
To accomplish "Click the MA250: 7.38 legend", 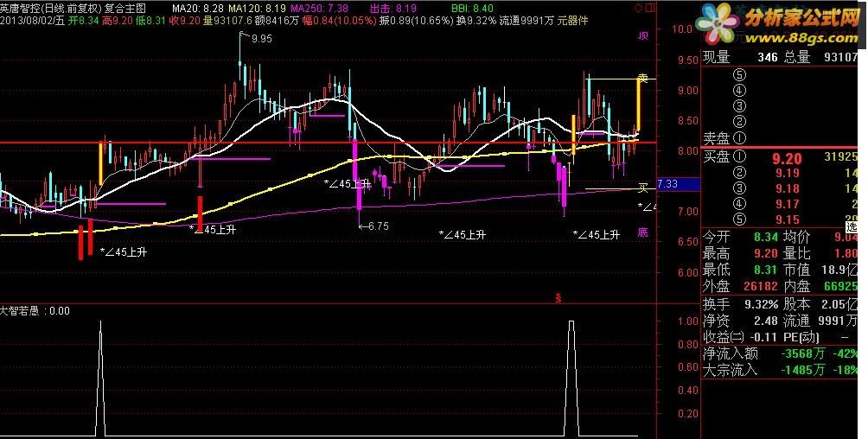I will (319, 9).
